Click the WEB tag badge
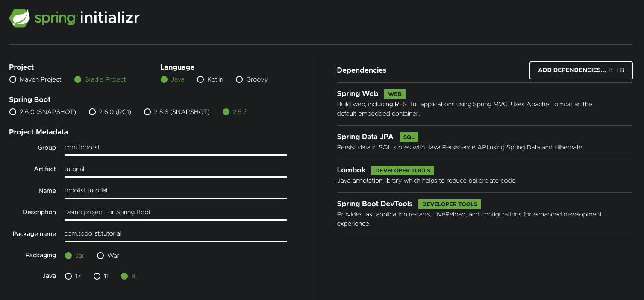Viewport: 644px width, 300px height. (395, 94)
